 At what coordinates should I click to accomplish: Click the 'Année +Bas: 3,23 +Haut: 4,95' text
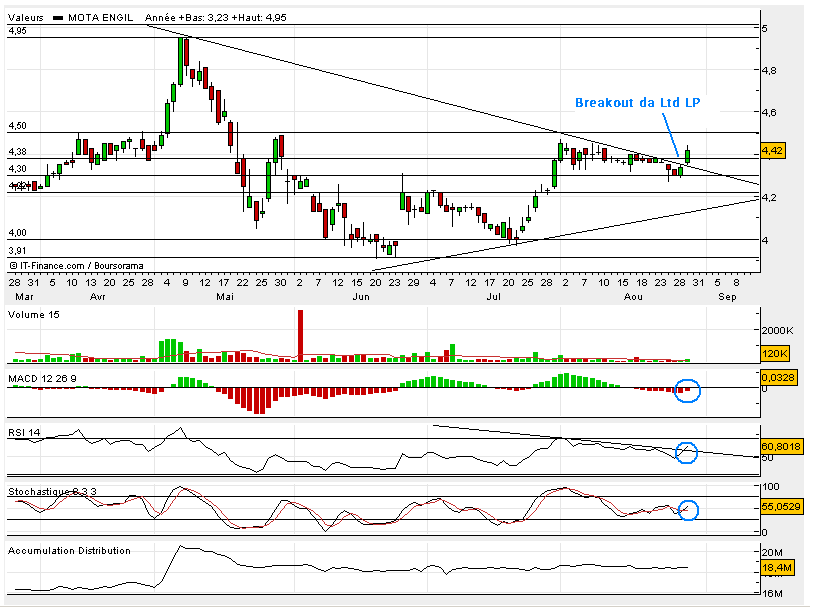coord(216,18)
